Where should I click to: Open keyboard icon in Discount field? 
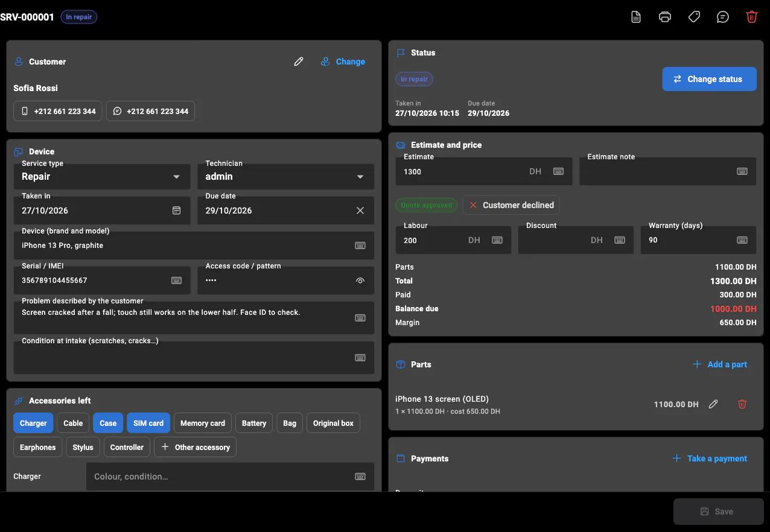click(x=620, y=240)
